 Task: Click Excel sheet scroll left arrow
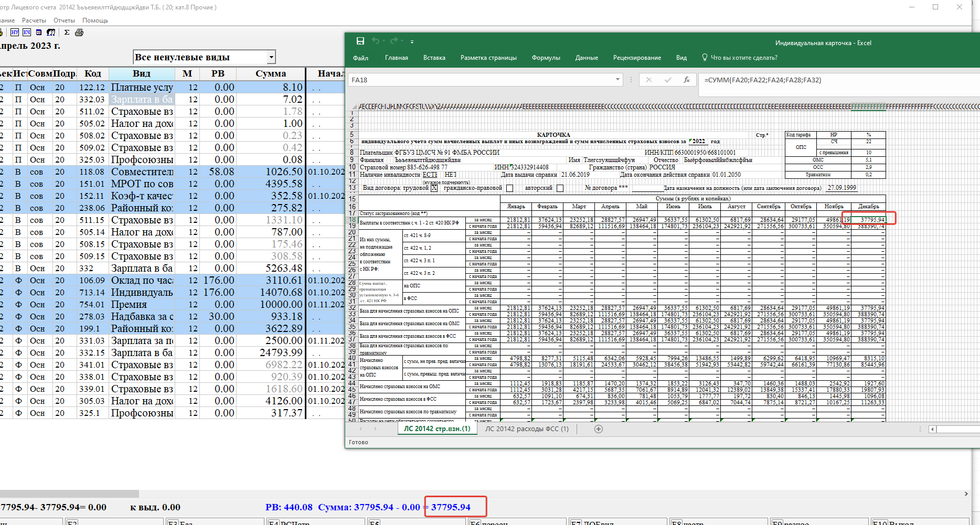pyautogui.click(x=932, y=429)
